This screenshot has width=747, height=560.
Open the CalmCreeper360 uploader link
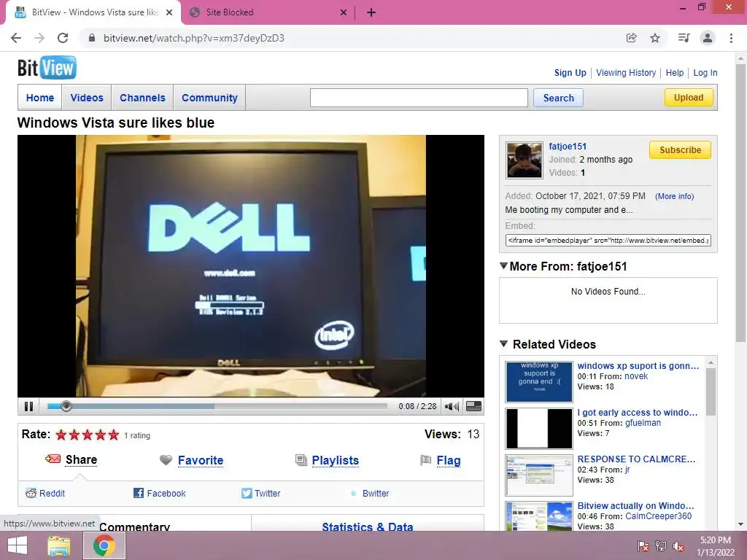tap(659, 516)
